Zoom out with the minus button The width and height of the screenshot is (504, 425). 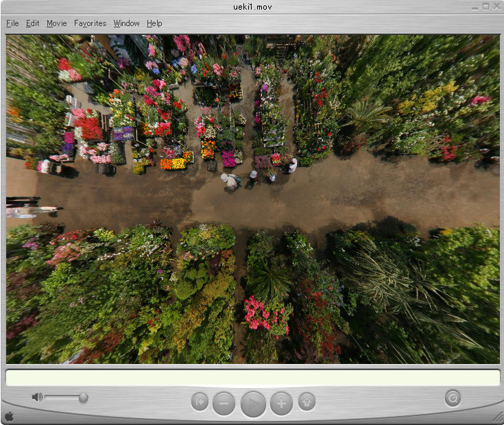[224, 403]
